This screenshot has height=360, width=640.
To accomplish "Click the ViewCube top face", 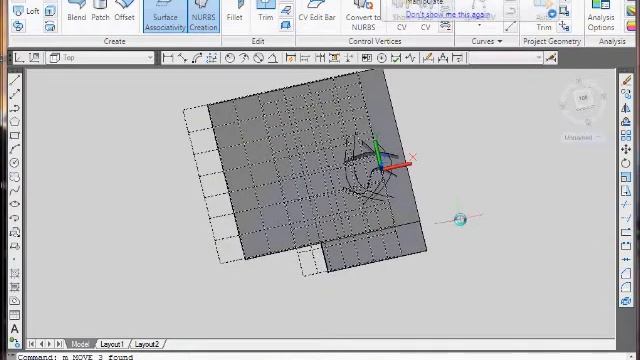I will tap(583, 98).
